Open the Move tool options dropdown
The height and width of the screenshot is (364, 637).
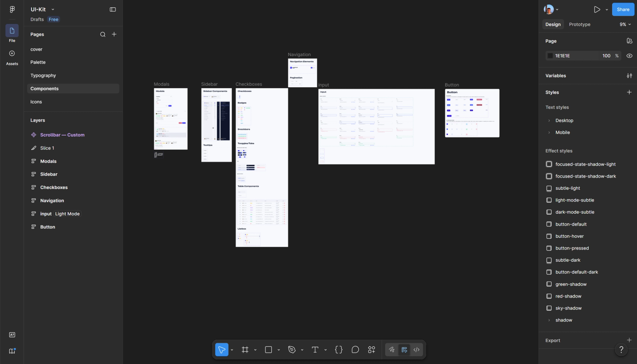tap(232, 350)
